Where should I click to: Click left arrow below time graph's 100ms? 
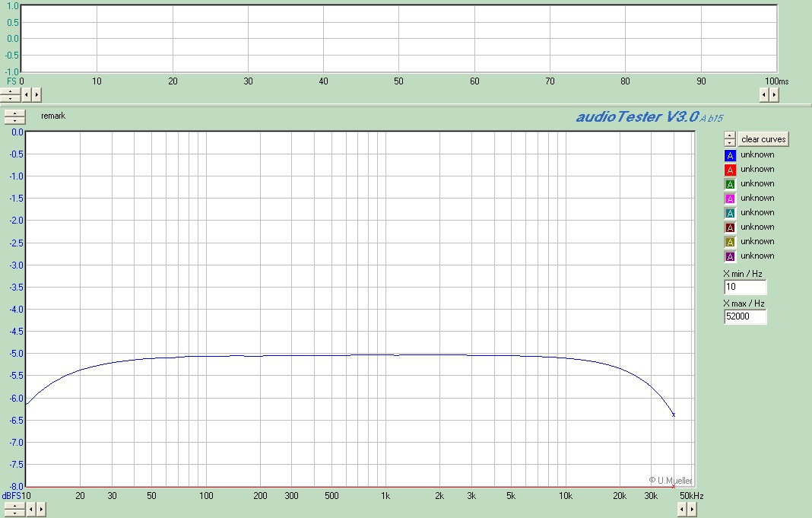[x=764, y=95]
